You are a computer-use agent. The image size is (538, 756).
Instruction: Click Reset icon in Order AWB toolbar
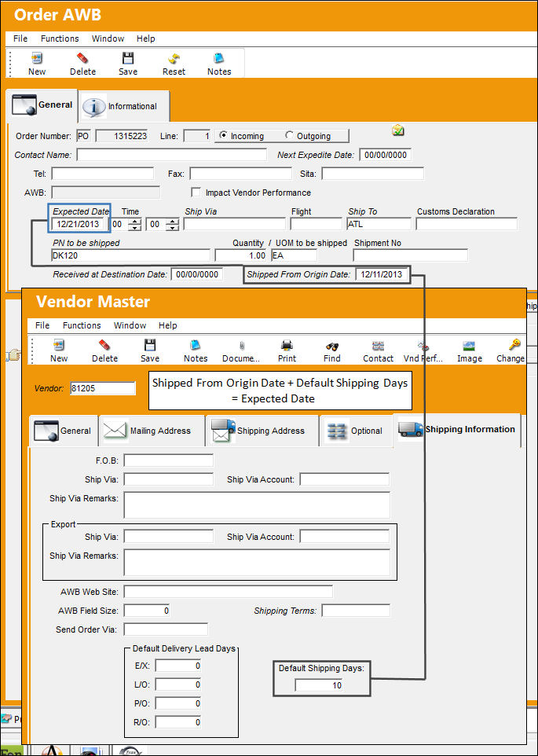pyautogui.click(x=174, y=59)
